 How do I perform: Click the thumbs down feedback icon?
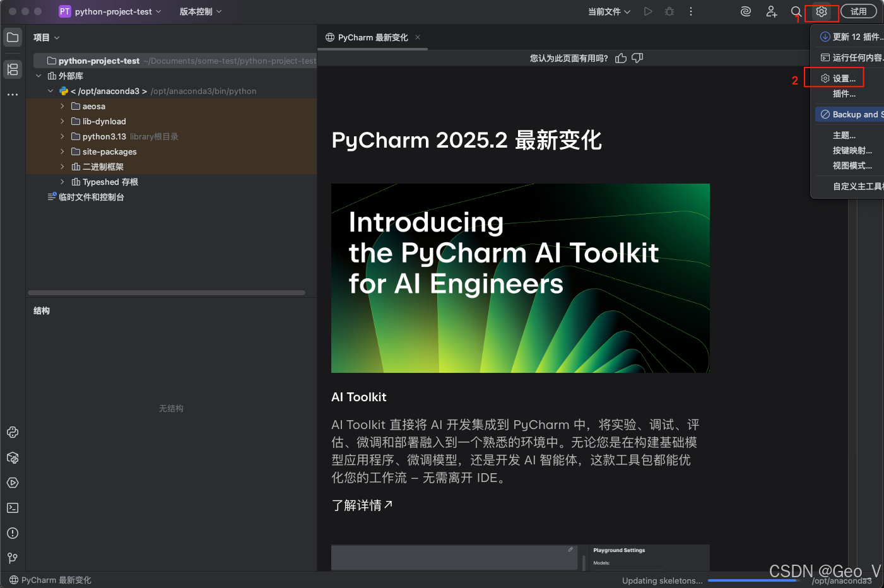[637, 58]
